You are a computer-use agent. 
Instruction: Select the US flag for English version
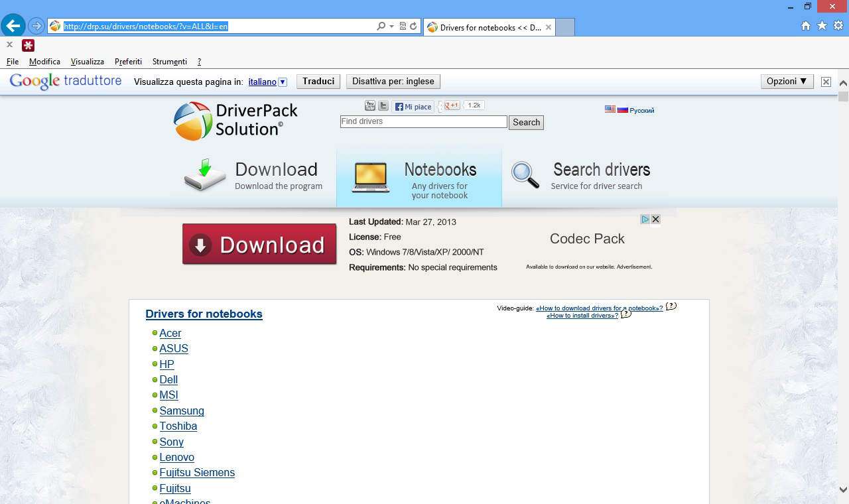tap(610, 109)
